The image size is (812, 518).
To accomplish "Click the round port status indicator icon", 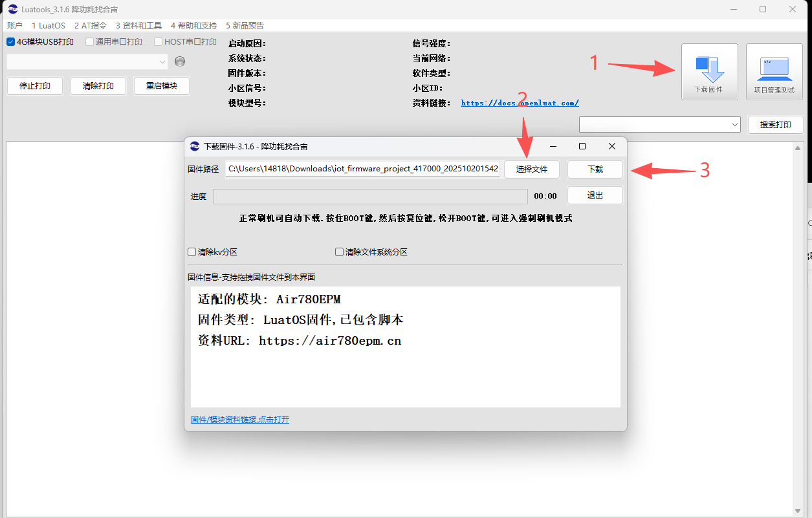I will click(x=180, y=61).
